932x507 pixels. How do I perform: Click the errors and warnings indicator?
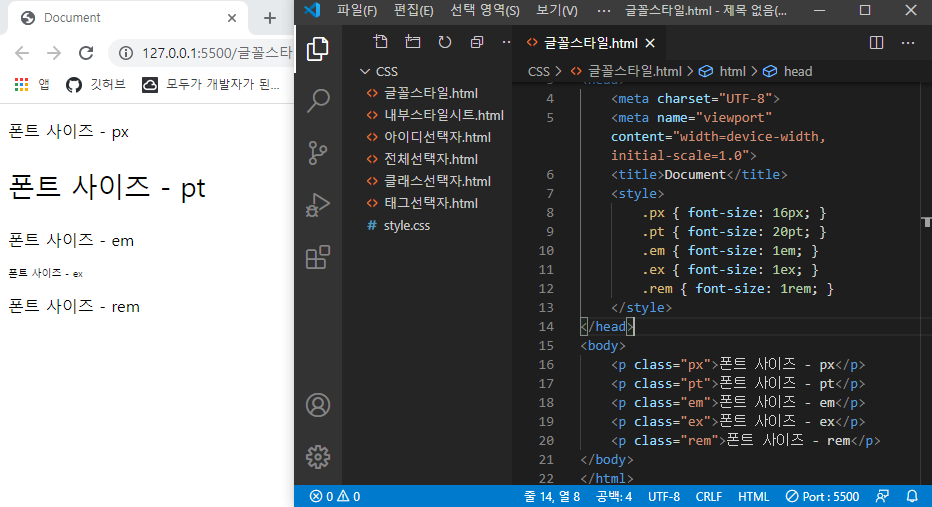(335, 496)
